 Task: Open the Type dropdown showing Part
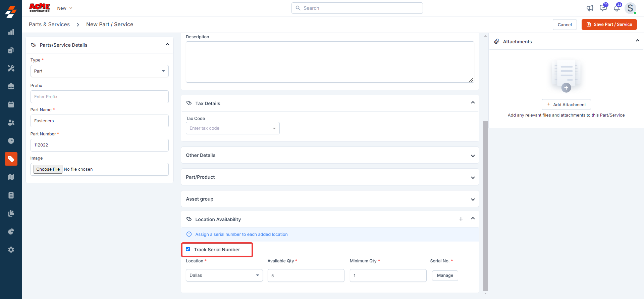(x=99, y=71)
